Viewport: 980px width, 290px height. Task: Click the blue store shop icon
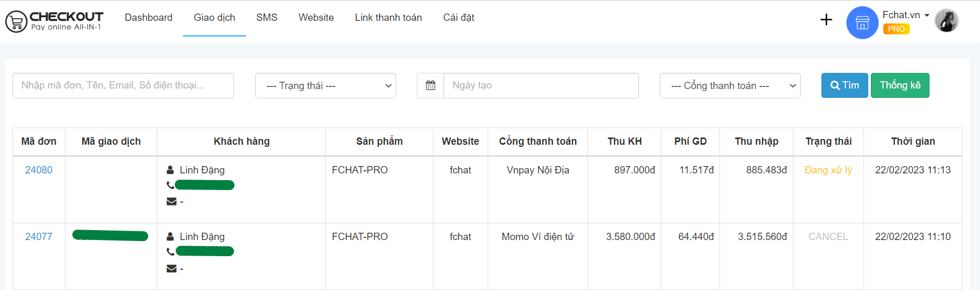[862, 22]
